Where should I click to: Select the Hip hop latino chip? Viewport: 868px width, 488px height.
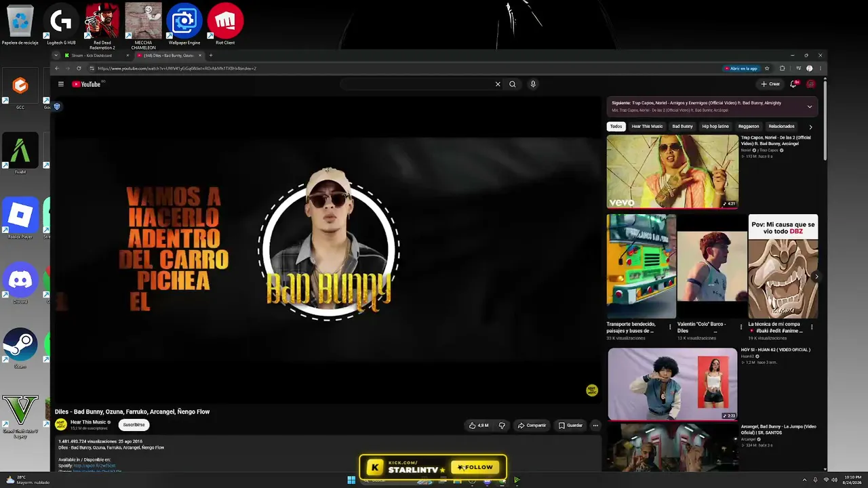(715, 126)
